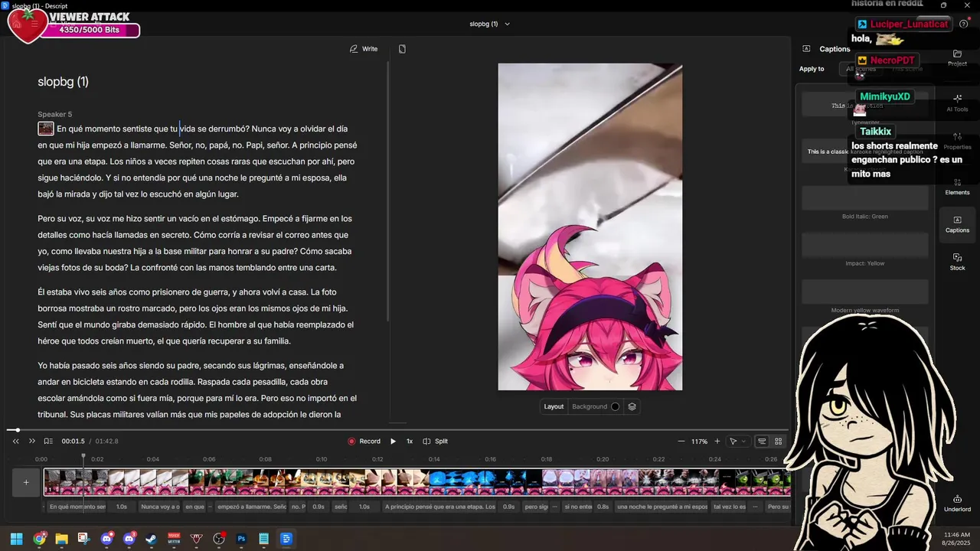The width and height of the screenshot is (980, 551).
Task: Open the Windows Start menu
Action: coord(16,539)
